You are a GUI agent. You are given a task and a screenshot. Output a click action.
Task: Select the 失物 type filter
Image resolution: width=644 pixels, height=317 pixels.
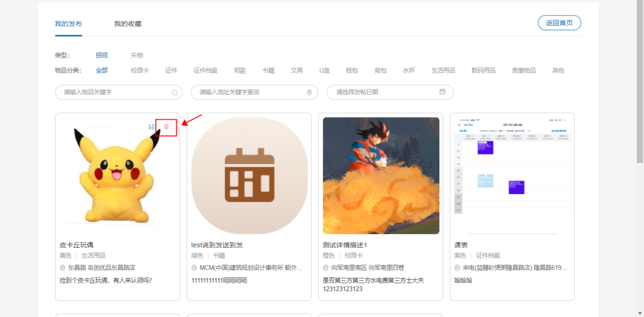[x=137, y=55]
